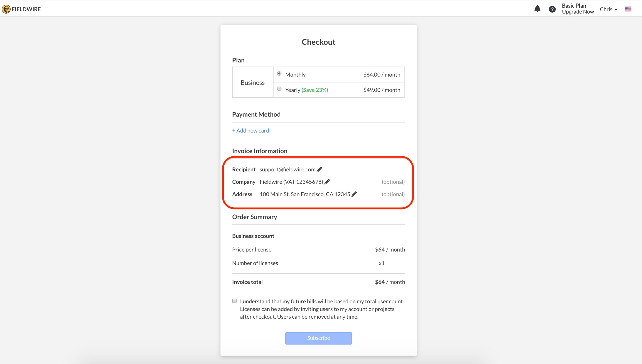Click the Subscribe button
This screenshot has height=364, width=642.
(x=318, y=338)
